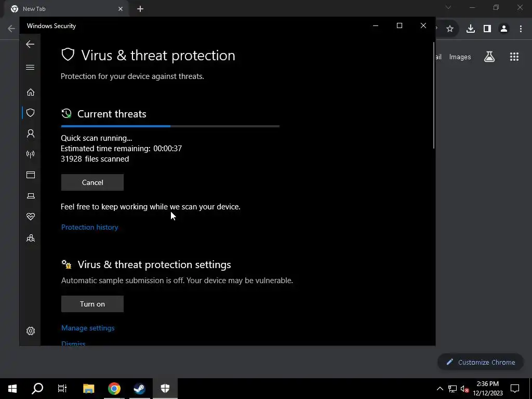Open App & browser control in the sidebar
The image size is (532, 399).
coord(31,175)
